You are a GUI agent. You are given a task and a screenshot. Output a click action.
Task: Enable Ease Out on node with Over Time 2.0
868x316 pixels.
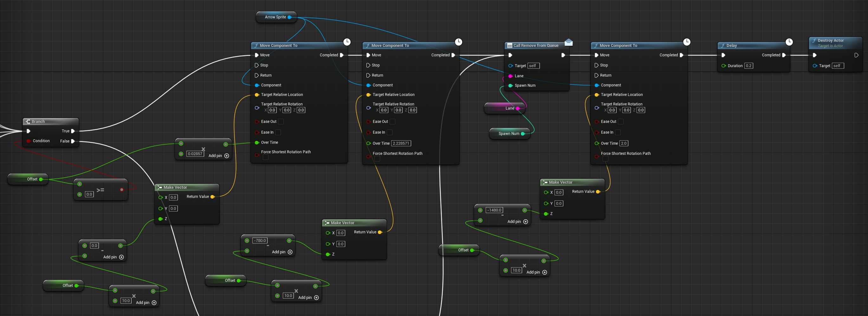(621, 122)
